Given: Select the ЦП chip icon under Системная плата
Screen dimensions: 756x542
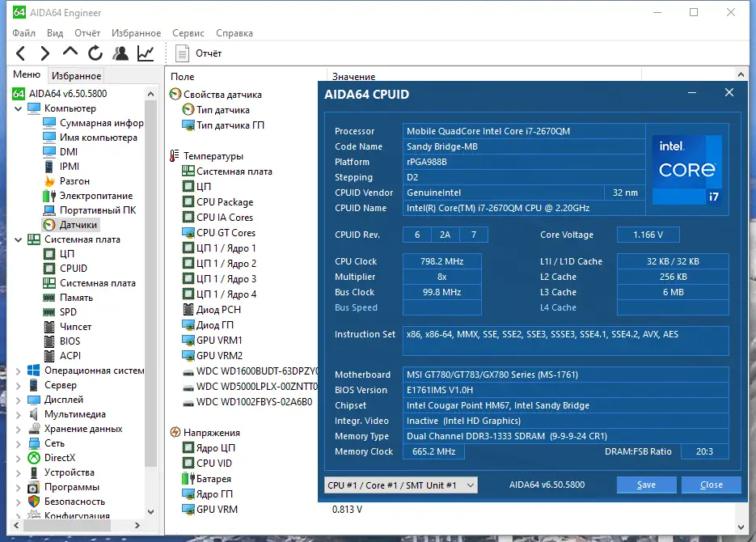Looking at the screenshot, I should (49, 254).
